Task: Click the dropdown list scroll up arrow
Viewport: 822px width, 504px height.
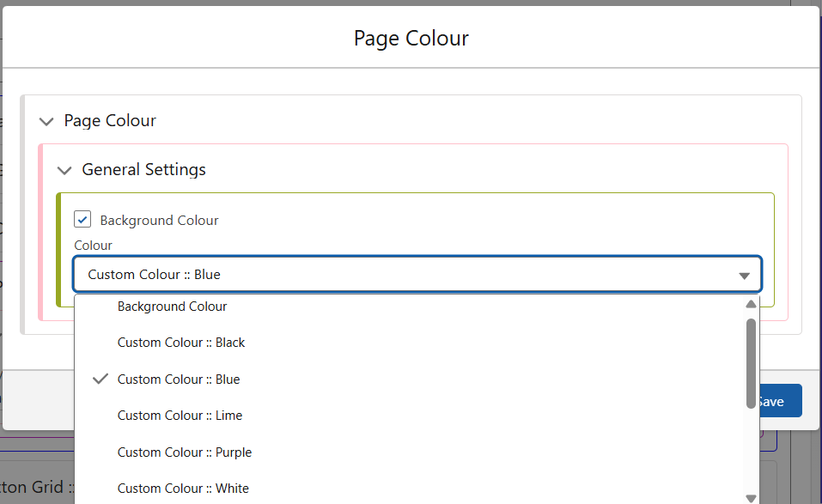Action: [751, 304]
